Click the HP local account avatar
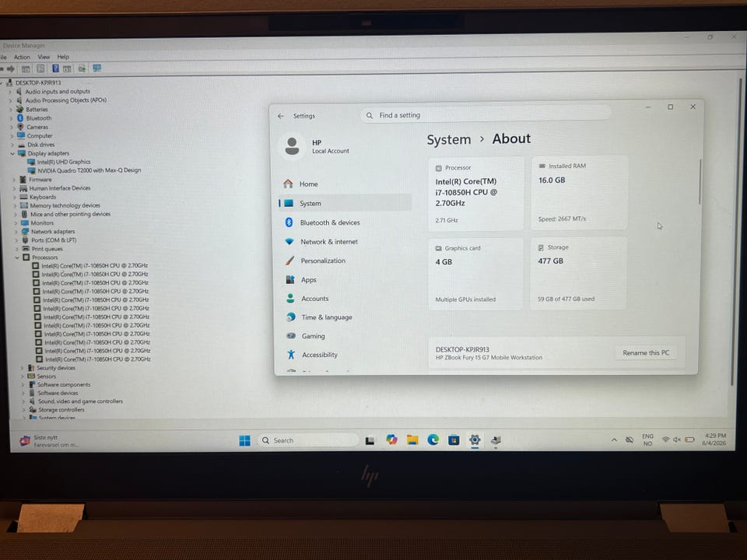Viewport: 747px width, 560px height. [292, 146]
